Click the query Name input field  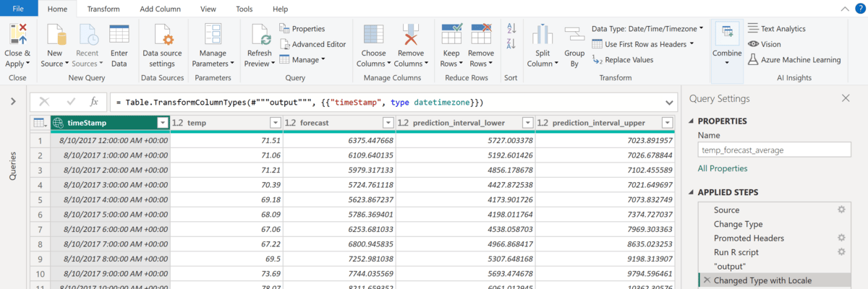(773, 150)
